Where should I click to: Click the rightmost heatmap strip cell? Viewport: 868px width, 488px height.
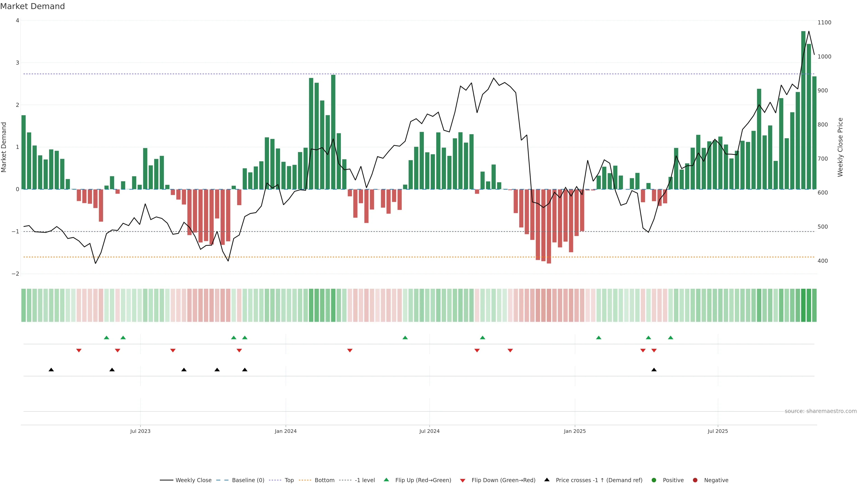[814, 305]
